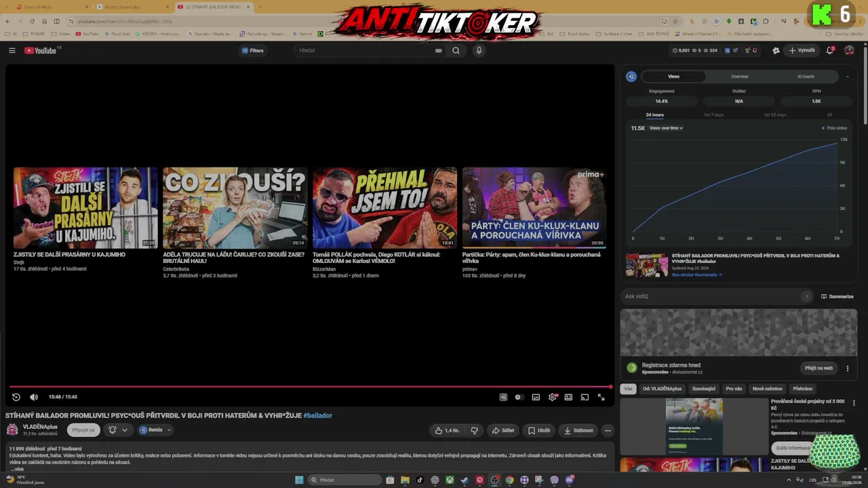
Task: Open the #bailador hashtag link
Action: pos(317,415)
